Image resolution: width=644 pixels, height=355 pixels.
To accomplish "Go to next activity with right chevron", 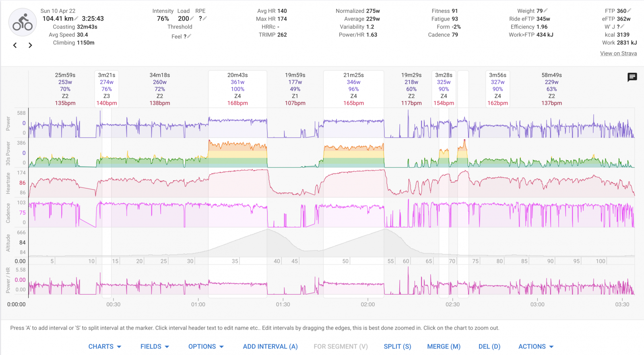I will 30,45.
